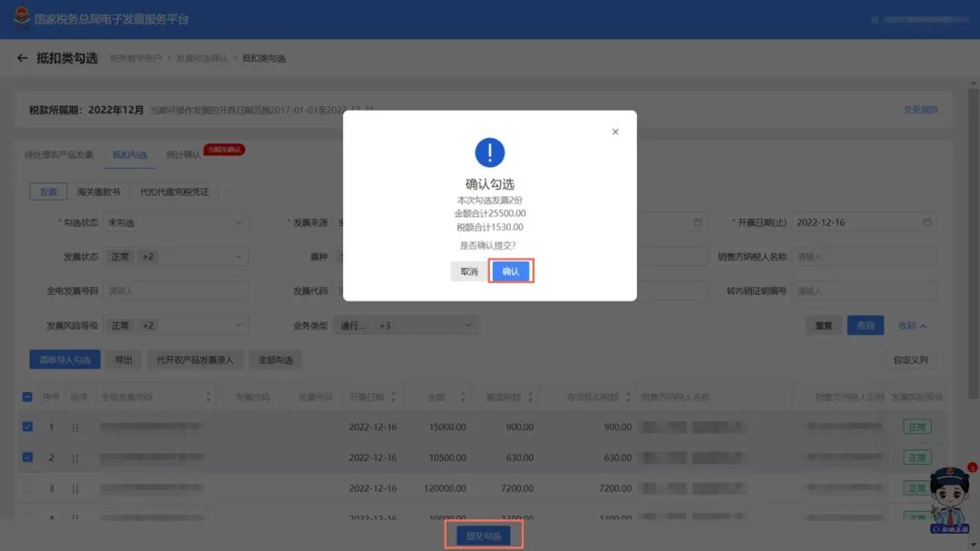Click the 取消 button in the dialog
Image resolution: width=980 pixels, height=551 pixels.
pos(469,271)
